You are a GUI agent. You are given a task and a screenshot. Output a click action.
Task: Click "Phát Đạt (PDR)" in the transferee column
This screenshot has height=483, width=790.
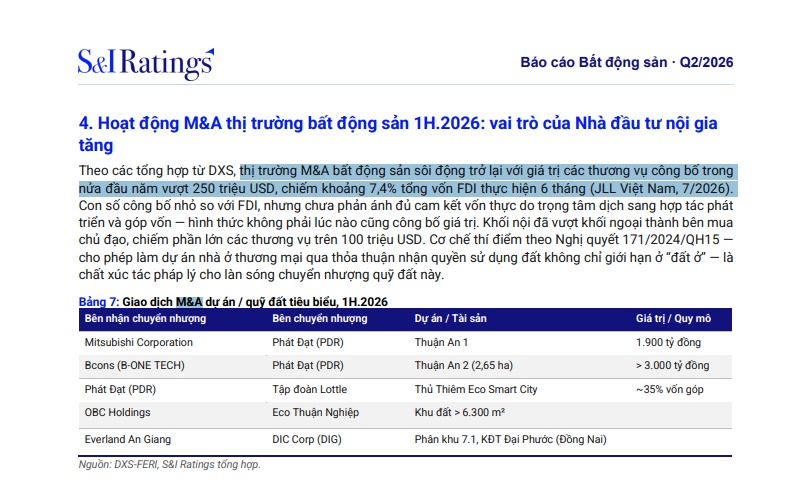(x=120, y=389)
